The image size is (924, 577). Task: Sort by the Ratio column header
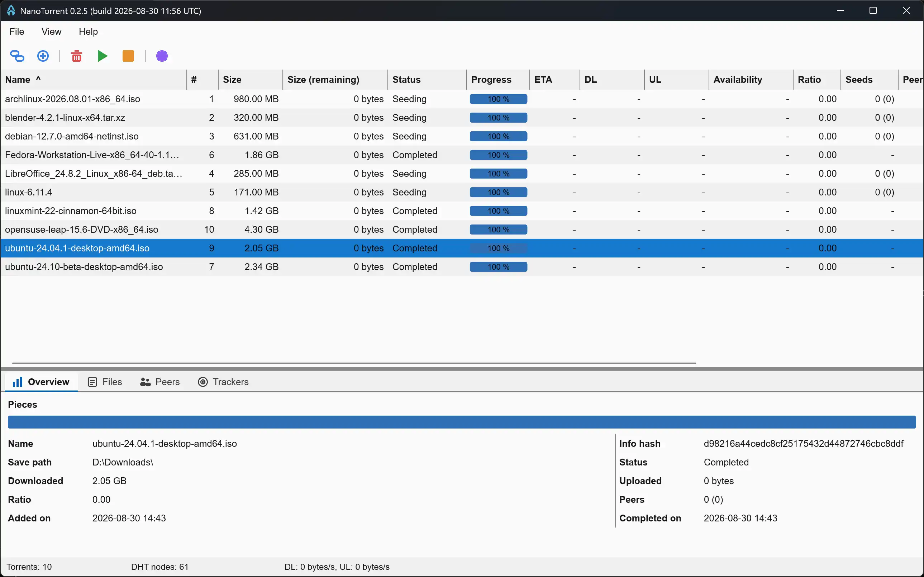(x=817, y=80)
